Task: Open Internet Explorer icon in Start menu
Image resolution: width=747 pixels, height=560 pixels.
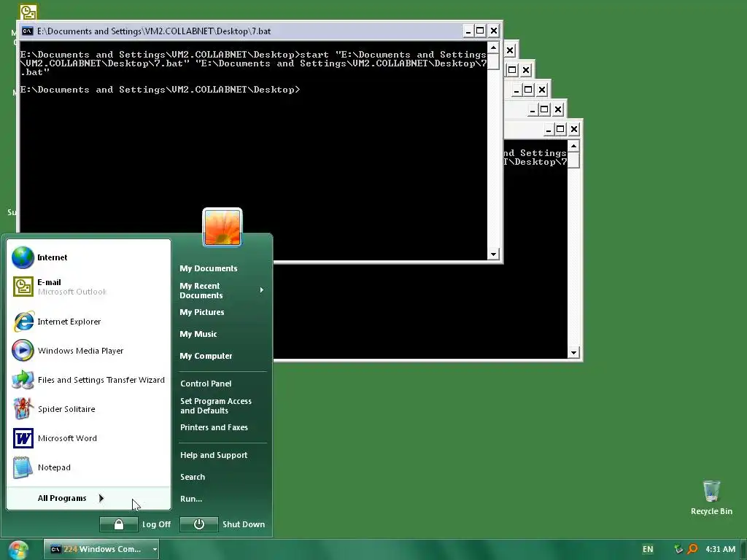Action: (23, 322)
